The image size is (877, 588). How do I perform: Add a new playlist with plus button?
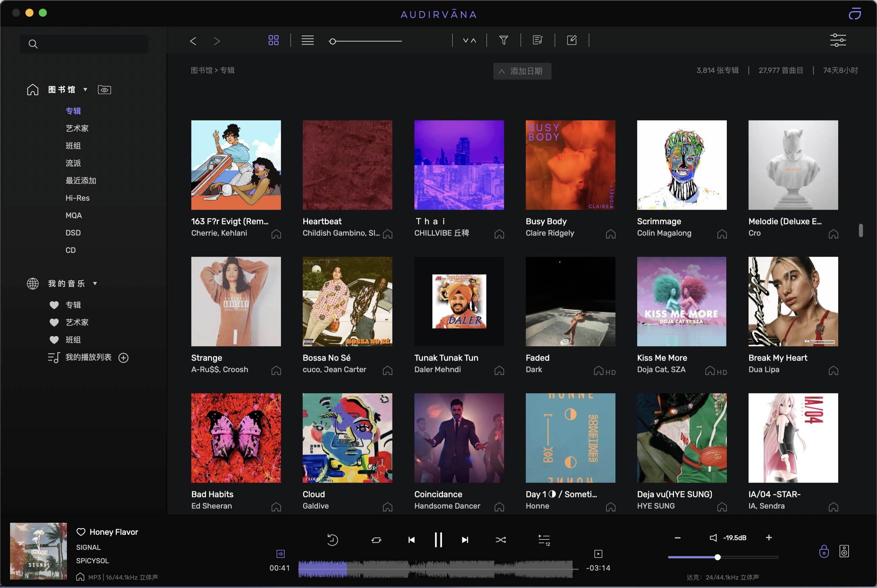point(123,358)
